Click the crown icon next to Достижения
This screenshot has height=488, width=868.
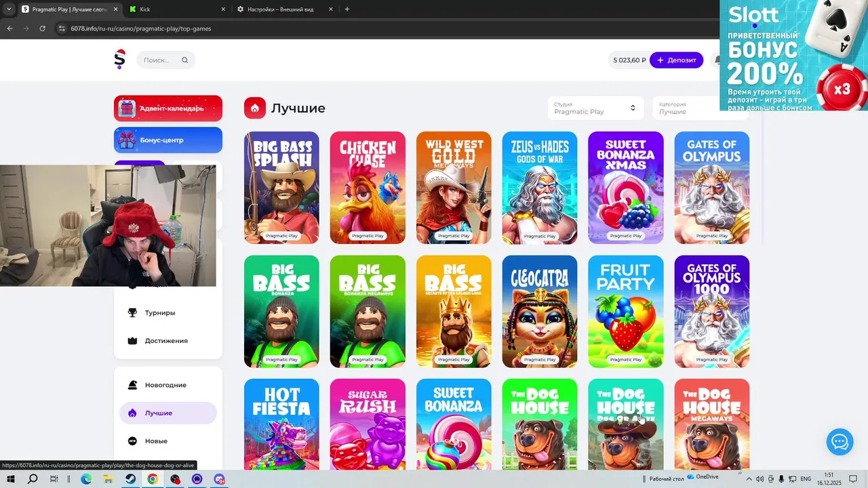pyautogui.click(x=132, y=341)
